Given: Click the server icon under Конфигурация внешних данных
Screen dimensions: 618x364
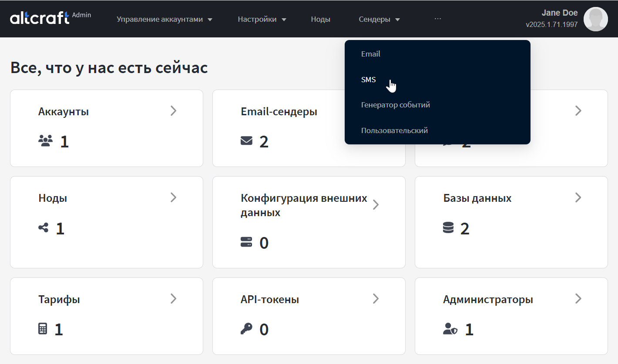Looking at the screenshot, I should pos(246,242).
